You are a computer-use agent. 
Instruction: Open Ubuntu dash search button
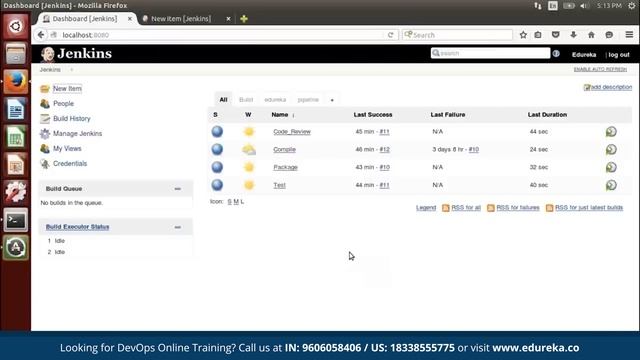coord(16,27)
